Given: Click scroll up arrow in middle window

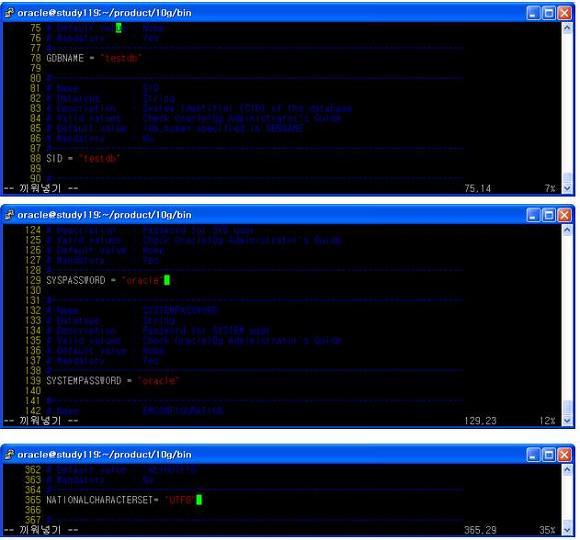Looking at the screenshot, I should tap(567, 230).
